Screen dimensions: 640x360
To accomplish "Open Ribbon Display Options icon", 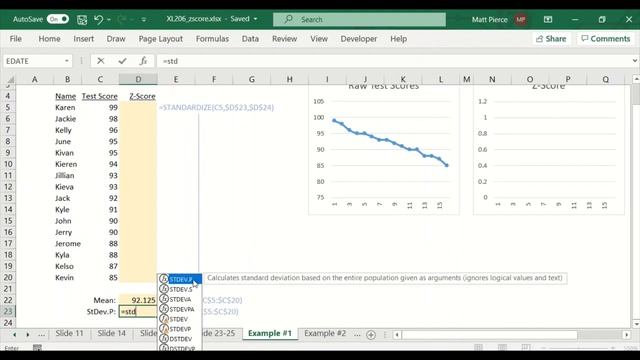I will 548,19.
